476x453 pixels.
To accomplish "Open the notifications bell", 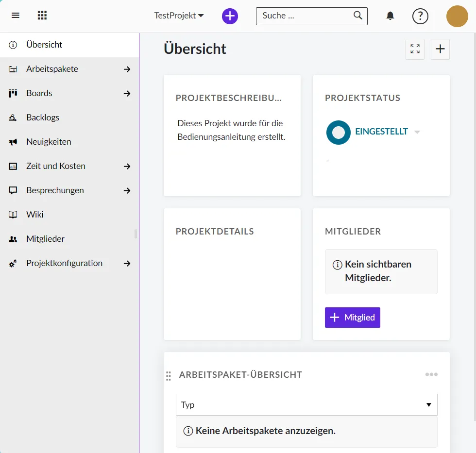I will (x=390, y=16).
